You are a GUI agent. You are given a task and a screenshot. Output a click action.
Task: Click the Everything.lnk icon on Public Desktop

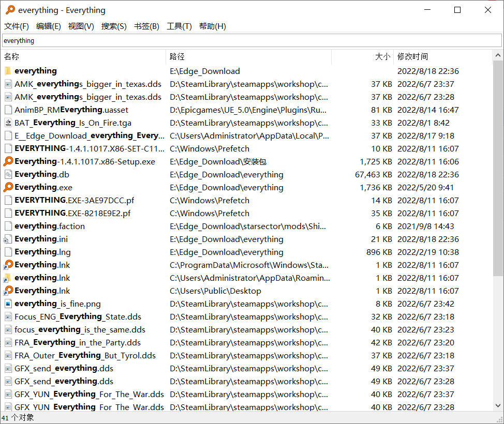pos(8,291)
